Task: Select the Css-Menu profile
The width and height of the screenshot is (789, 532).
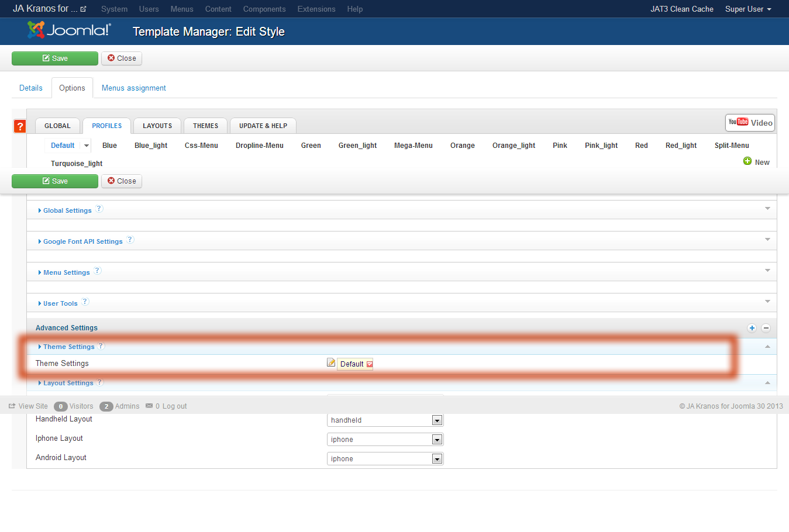Action: pos(201,146)
